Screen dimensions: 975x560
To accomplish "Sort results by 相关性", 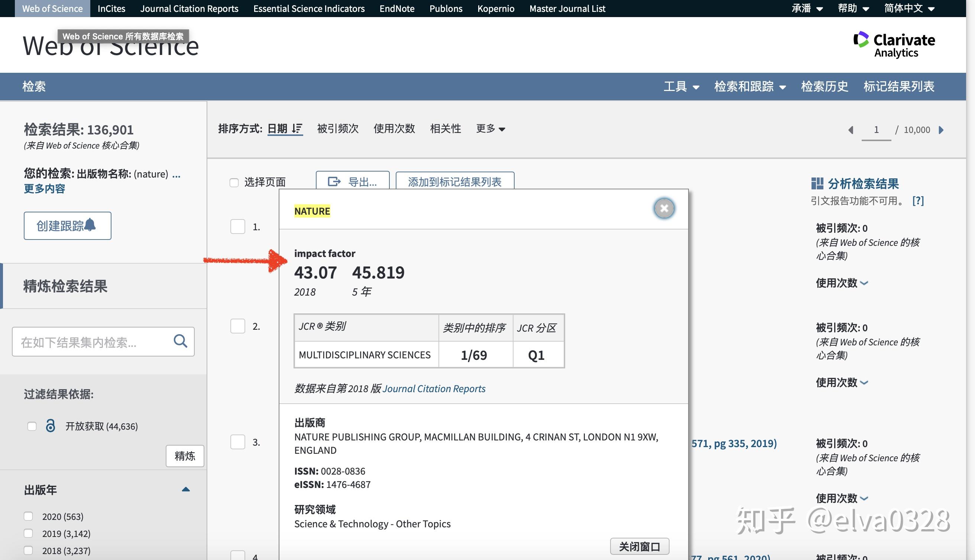I will (445, 128).
